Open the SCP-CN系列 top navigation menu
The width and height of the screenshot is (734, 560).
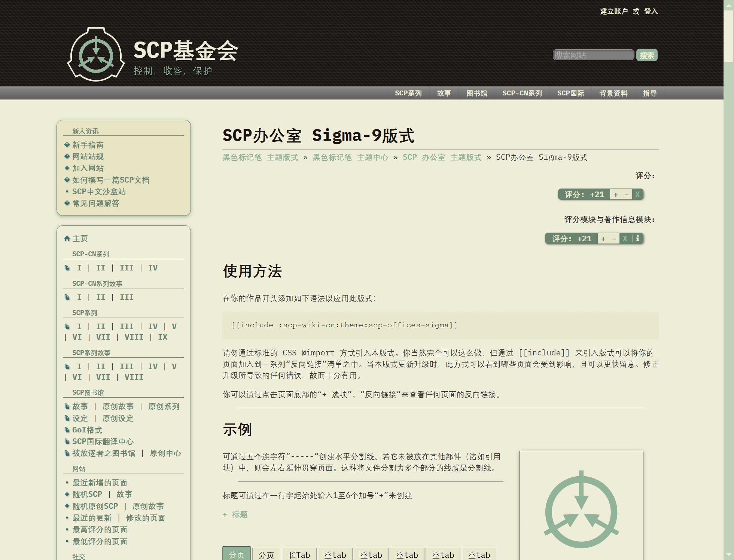pyautogui.click(x=522, y=93)
